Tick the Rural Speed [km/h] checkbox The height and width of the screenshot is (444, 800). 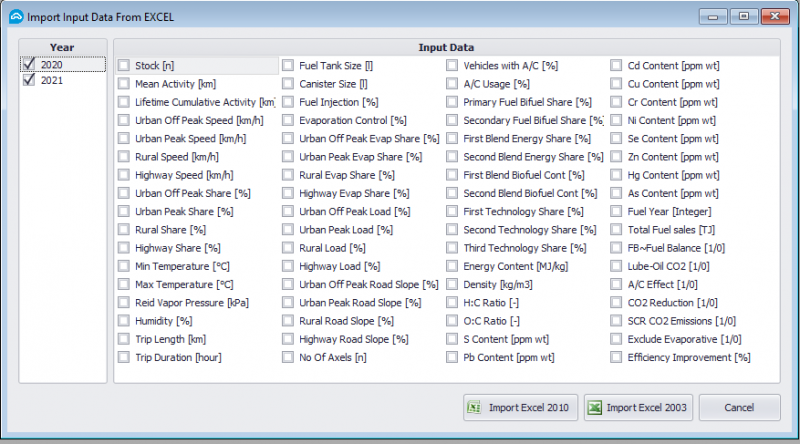123,157
